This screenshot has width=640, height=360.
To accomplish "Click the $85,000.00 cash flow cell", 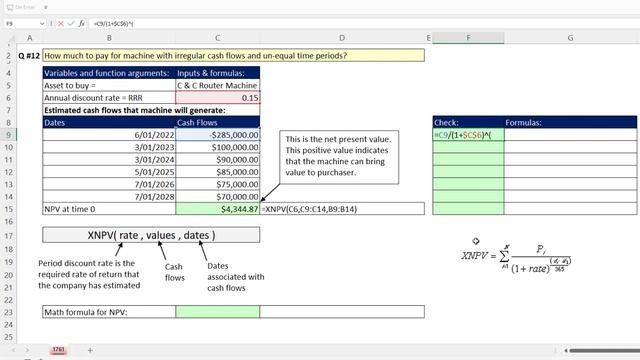I will 218,172.
